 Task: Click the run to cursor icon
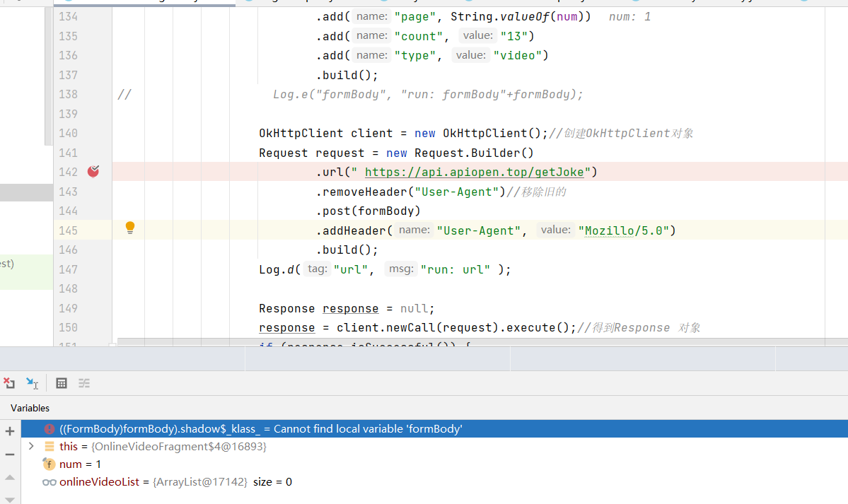(32, 383)
